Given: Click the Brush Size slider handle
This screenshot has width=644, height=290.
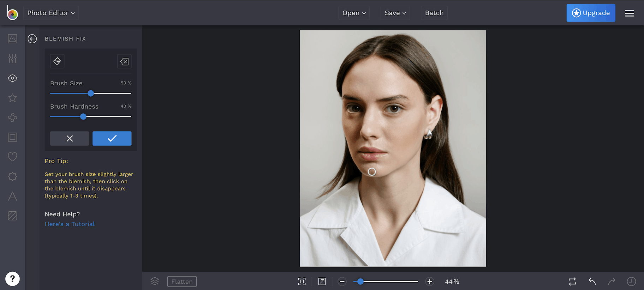Looking at the screenshot, I should click(91, 93).
